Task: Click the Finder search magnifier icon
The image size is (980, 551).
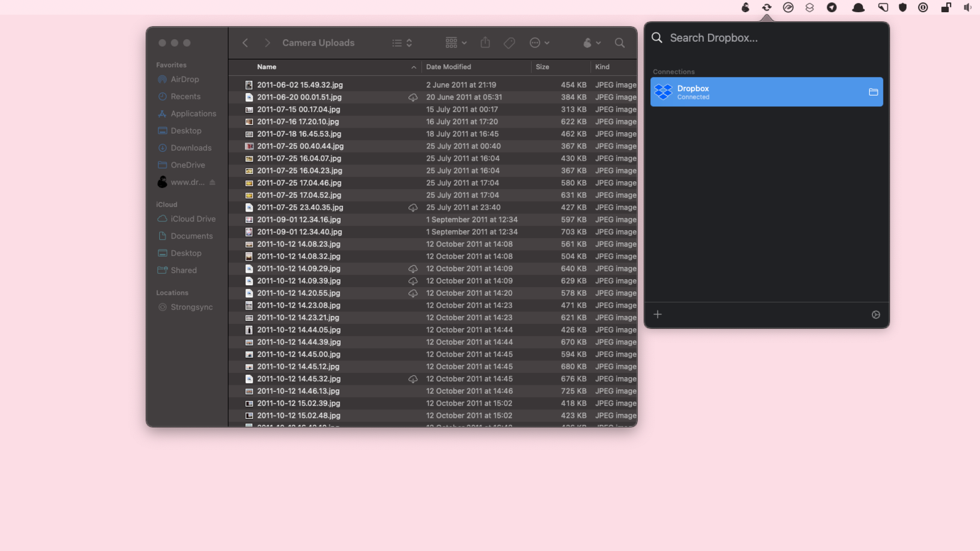Action: 619,43
